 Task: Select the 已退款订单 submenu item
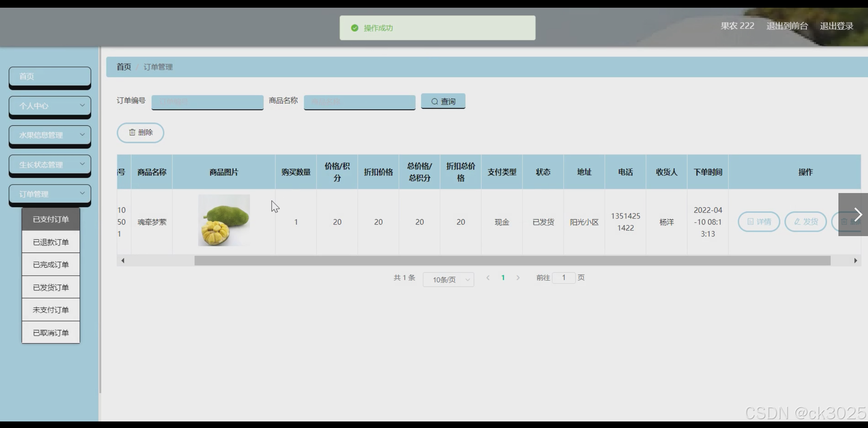click(51, 242)
